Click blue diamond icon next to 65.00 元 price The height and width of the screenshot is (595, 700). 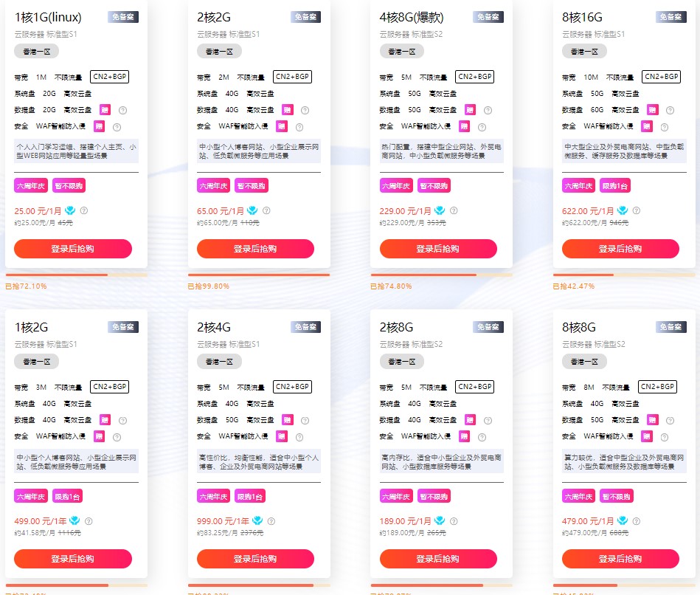[x=252, y=210]
